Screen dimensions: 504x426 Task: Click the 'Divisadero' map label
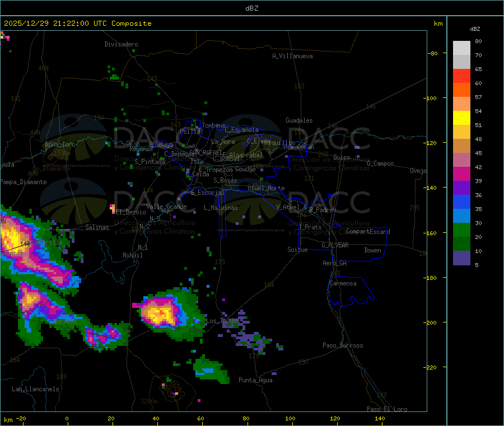pos(121,44)
